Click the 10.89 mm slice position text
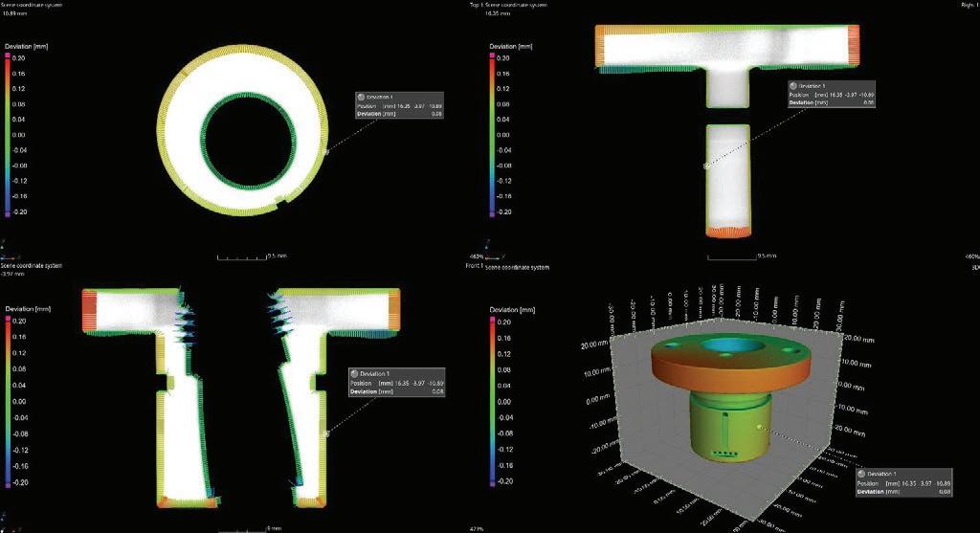 click(13, 12)
